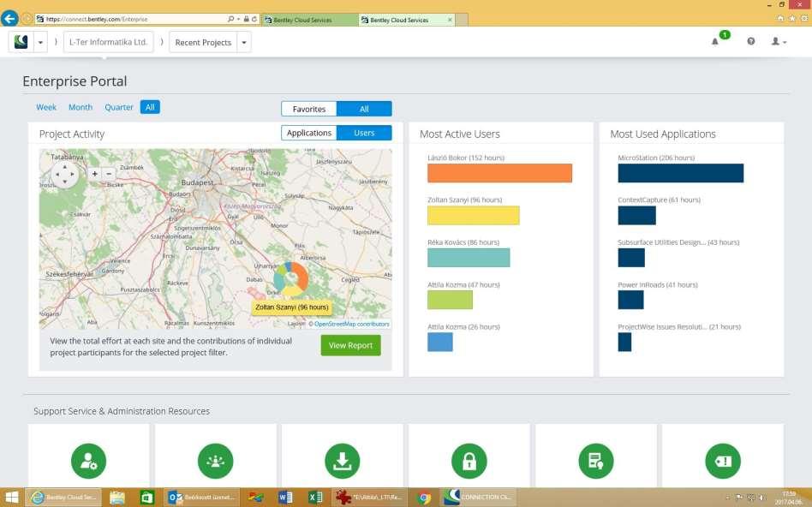
Task: Click Zoltan Szanyi yellow usage bar
Action: 474,216
